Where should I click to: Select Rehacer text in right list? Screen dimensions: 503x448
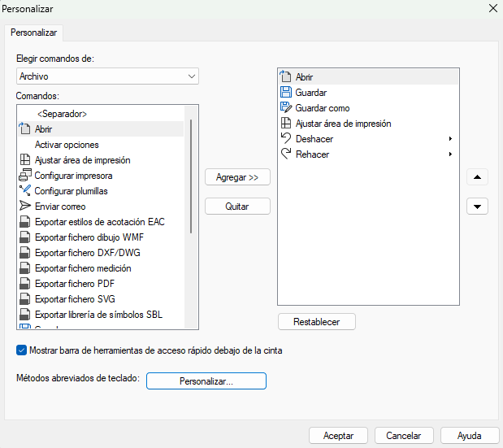[313, 154]
